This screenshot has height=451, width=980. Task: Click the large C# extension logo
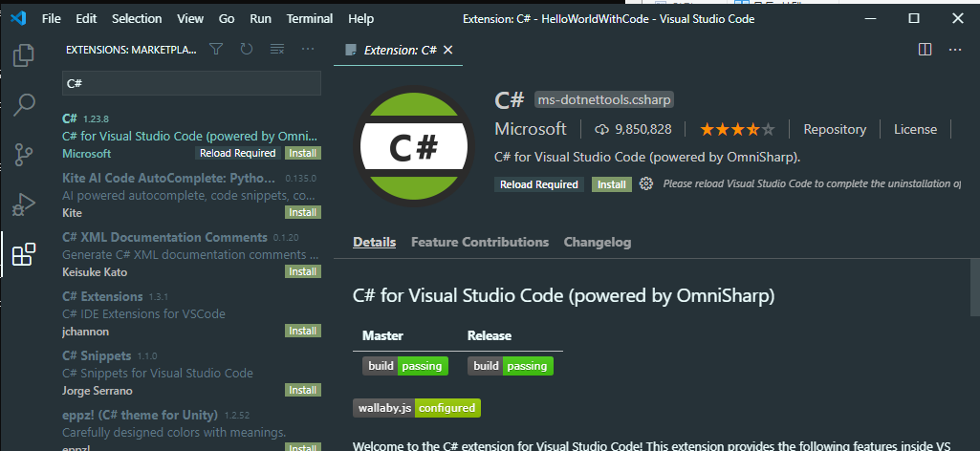pos(415,147)
